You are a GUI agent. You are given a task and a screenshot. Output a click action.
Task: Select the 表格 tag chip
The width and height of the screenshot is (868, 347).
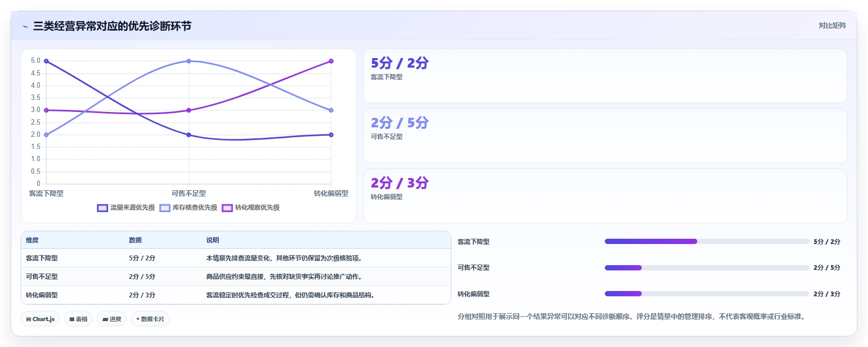click(x=78, y=319)
